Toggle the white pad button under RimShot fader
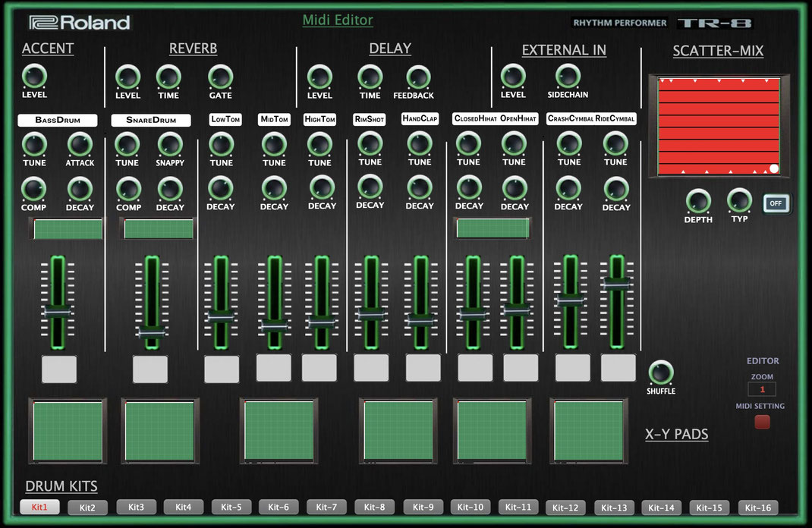Viewport: 812px width, 528px height. tap(371, 368)
